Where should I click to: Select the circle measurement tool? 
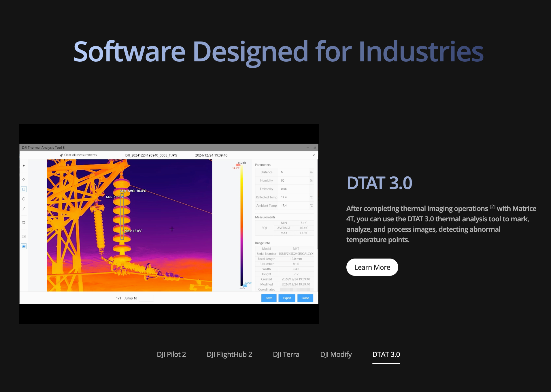tap(24, 199)
